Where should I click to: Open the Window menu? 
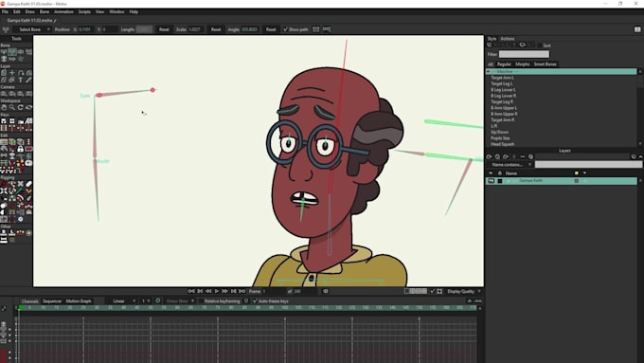(x=116, y=12)
